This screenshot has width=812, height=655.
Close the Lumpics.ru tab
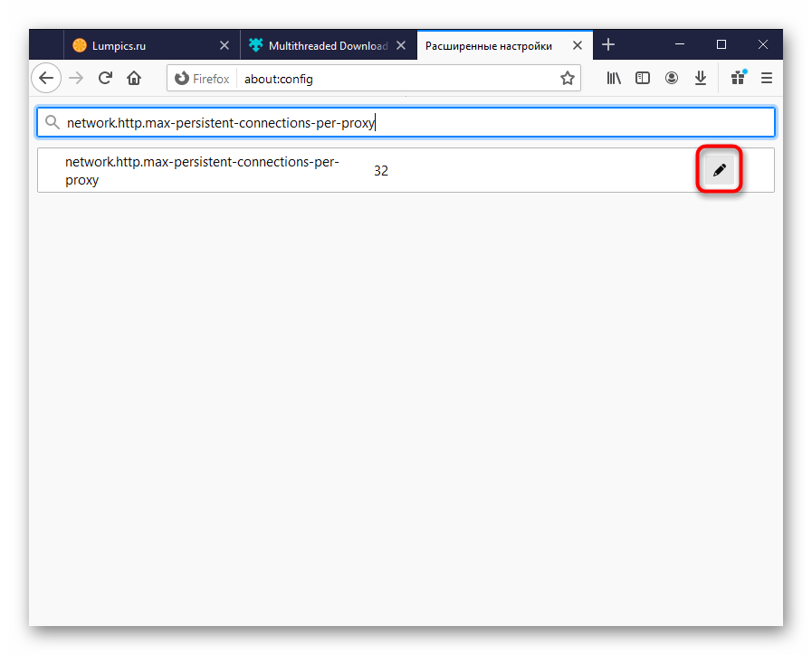click(x=224, y=45)
